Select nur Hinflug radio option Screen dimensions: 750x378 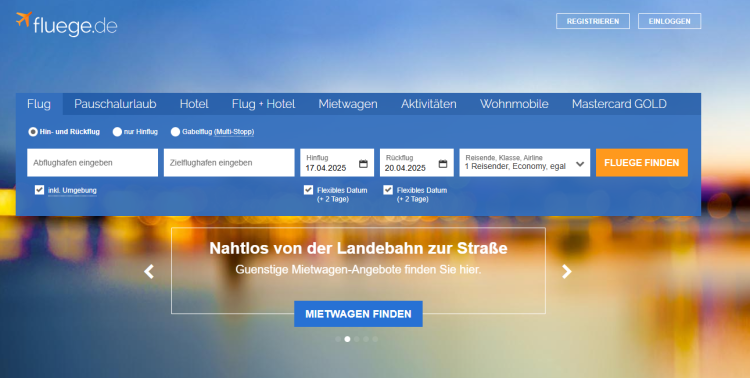click(x=117, y=132)
